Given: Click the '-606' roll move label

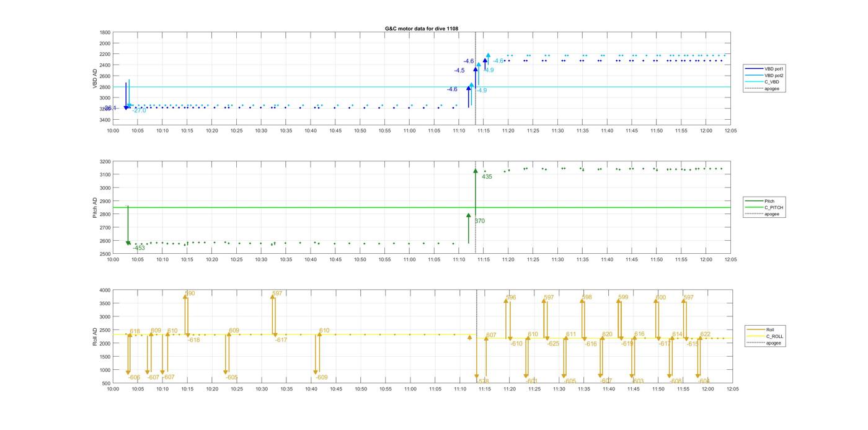Looking at the screenshot, I should click(135, 377).
